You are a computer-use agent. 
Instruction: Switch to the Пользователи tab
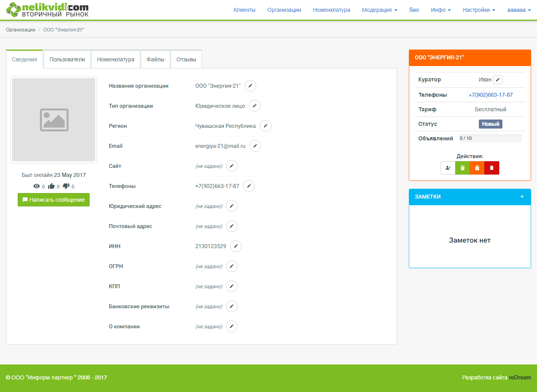(x=67, y=59)
